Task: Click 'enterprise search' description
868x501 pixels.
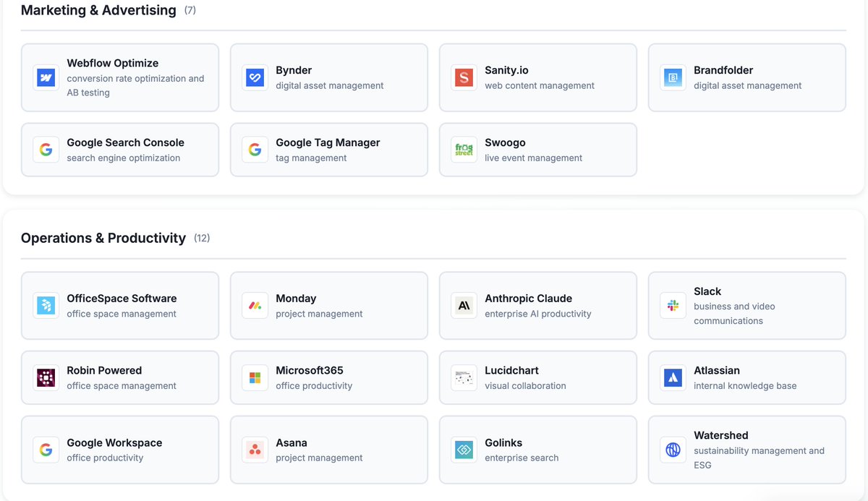Action: [x=522, y=458]
